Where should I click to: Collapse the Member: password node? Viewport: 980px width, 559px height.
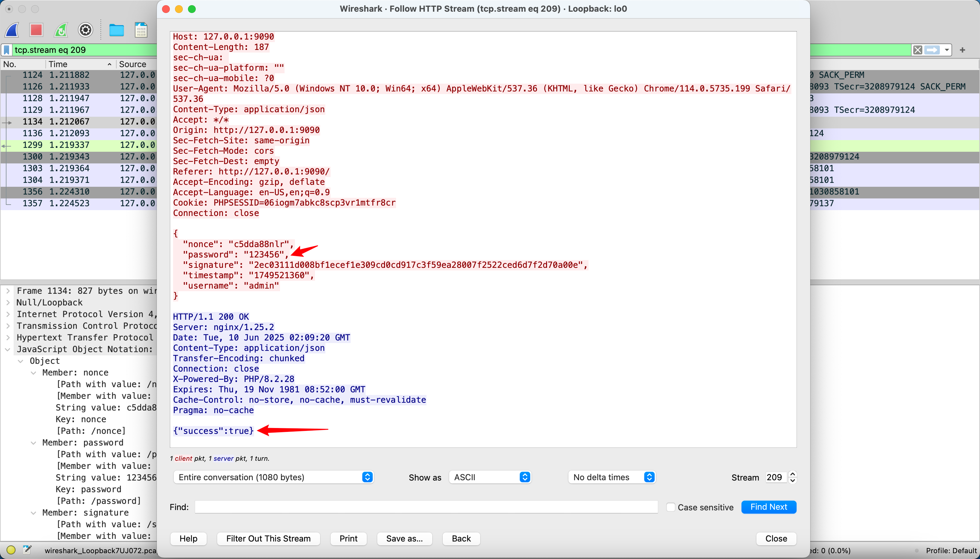(33, 443)
